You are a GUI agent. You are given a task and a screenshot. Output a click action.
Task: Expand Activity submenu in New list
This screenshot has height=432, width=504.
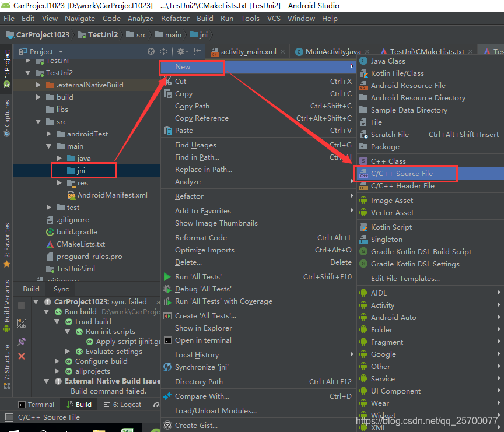coord(430,305)
